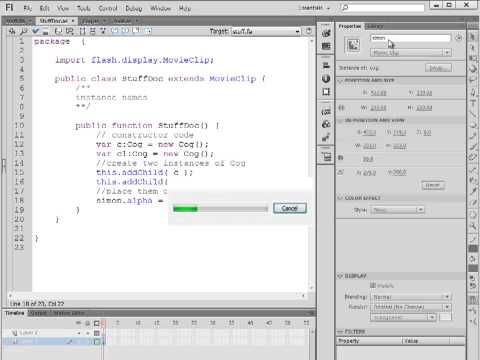The image size is (480, 360).
Task: Select the Subselection tool in Tools panel
Action: coord(472,48)
